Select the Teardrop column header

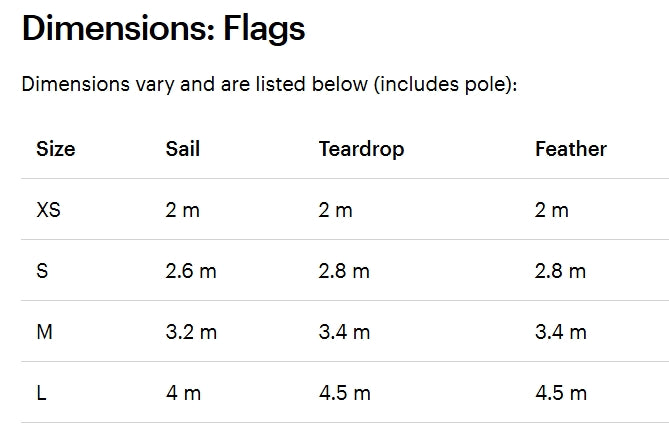[x=361, y=150]
